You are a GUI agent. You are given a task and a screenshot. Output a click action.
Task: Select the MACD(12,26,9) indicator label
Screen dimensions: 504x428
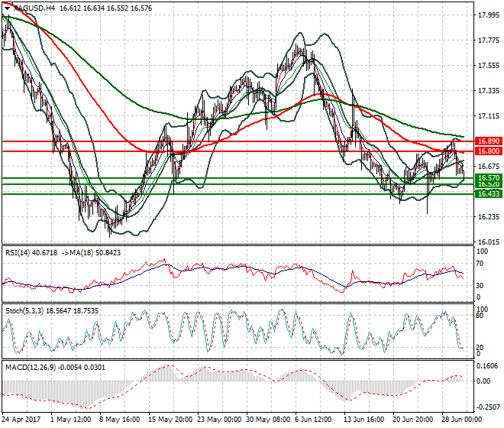tap(31, 368)
